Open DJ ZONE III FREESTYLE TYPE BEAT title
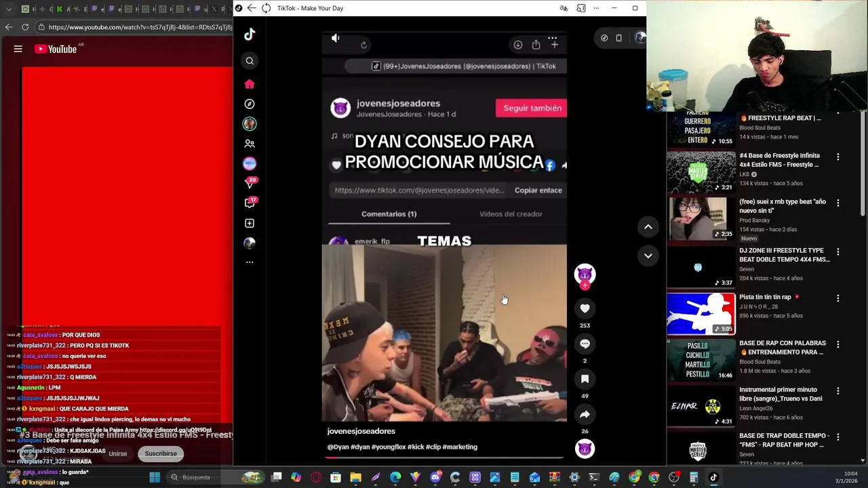The image size is (868, 488). click(x=784, y=255)
